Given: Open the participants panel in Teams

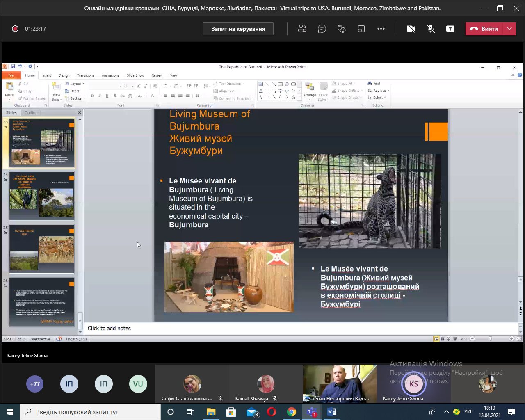Looking at the screenshot, I should tap(302, 29).
